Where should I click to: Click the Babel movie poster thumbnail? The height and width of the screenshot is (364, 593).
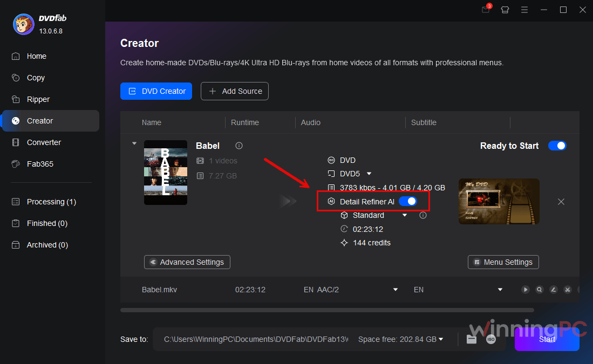(x=166, y=173)
